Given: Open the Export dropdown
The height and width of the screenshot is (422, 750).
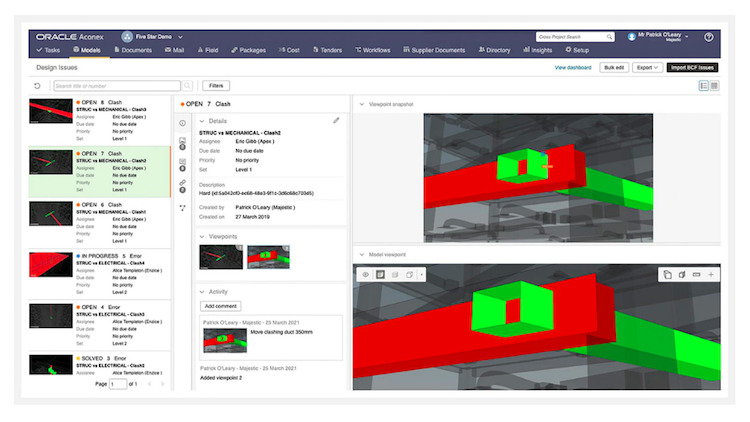Looking at the screenshot, I should pyautogui.click(x=647, y=68).
